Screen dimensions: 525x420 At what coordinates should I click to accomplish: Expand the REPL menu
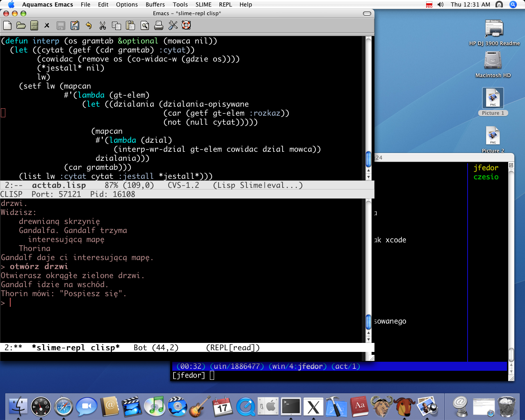(x=226, y=5)
